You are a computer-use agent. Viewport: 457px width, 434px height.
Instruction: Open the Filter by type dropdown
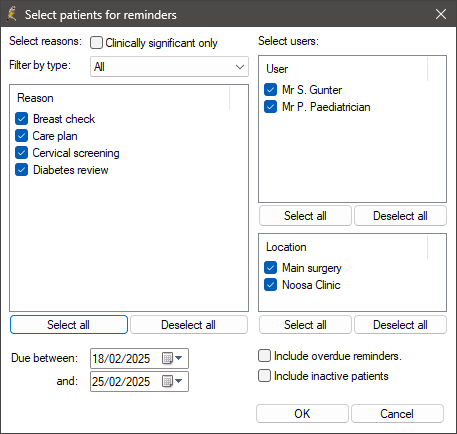(169, 66)
